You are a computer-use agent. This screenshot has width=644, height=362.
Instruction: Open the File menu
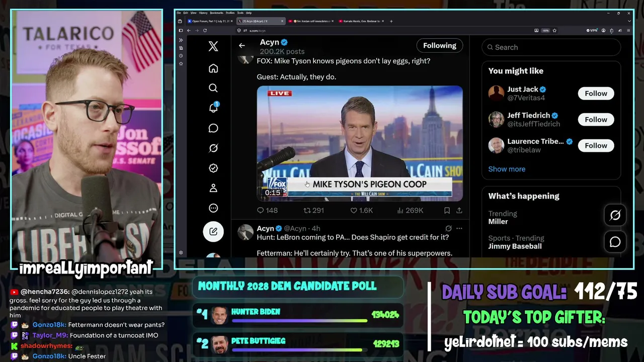pyautogui.click(x=179, y=13)
